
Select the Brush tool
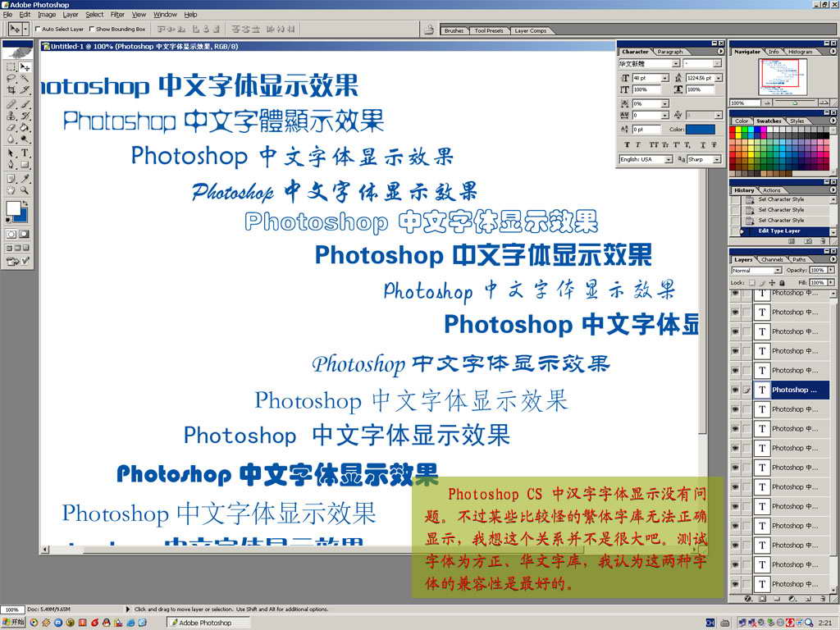(25, 104)
